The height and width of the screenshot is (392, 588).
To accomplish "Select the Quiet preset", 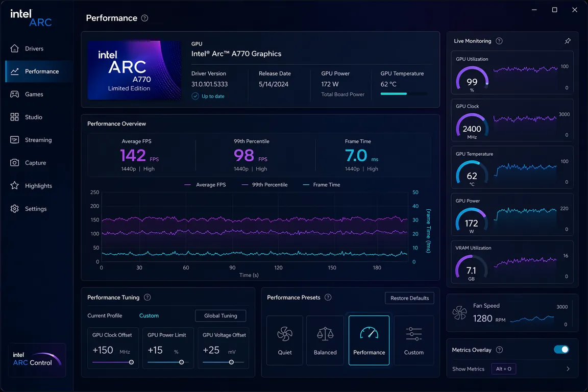I will coord(285,340).
